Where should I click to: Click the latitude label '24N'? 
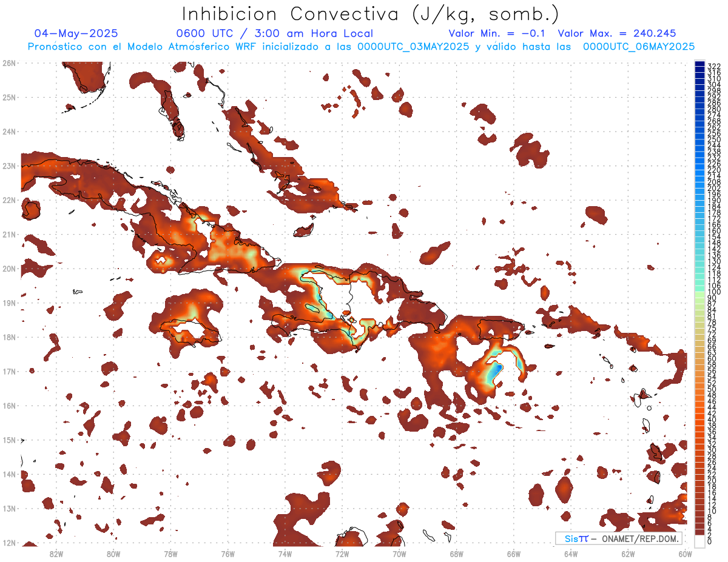(8, 131)
